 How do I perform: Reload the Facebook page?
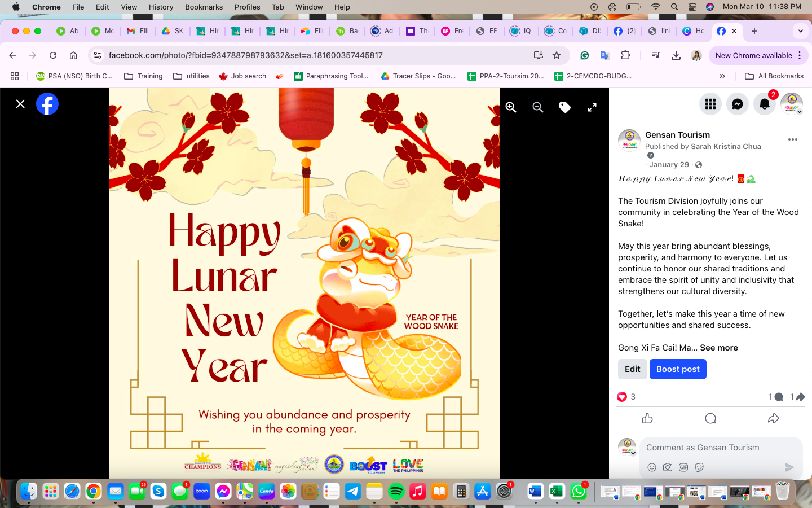(53, 55)
